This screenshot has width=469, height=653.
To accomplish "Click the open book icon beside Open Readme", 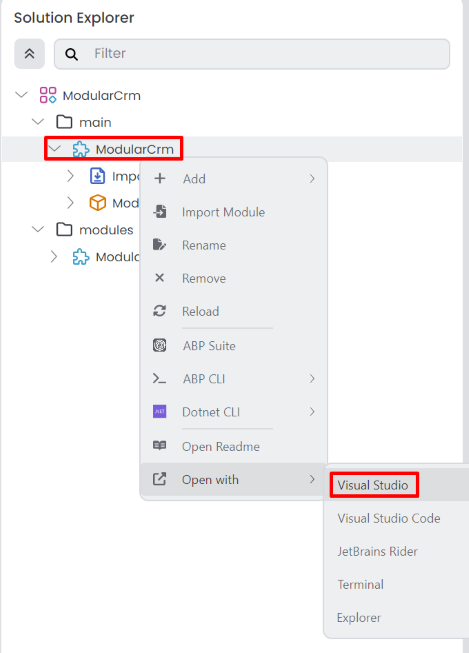I will click(160, 446).
